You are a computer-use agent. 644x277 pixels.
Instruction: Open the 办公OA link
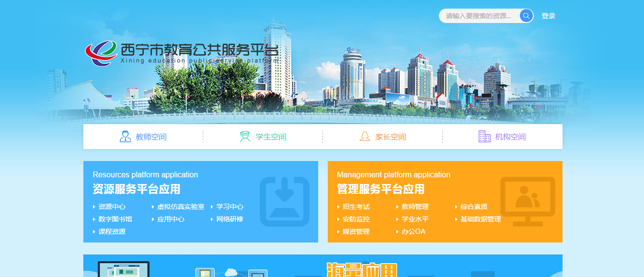coord(413,231)
